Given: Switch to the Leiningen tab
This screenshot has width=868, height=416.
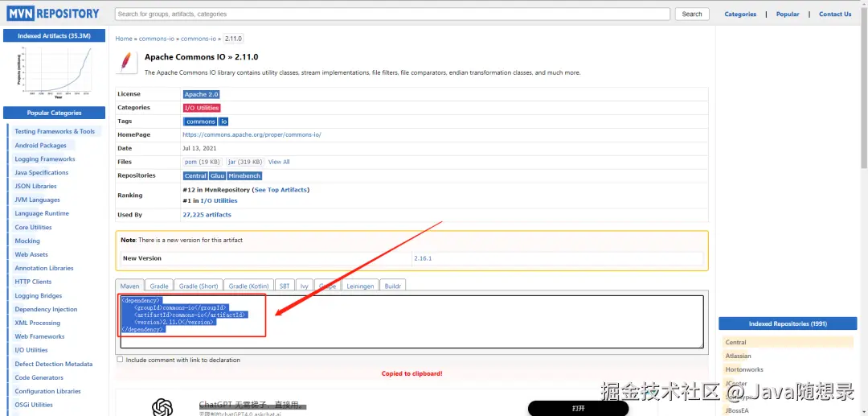Looking at the screenshot, I should [x=360, y=286].
